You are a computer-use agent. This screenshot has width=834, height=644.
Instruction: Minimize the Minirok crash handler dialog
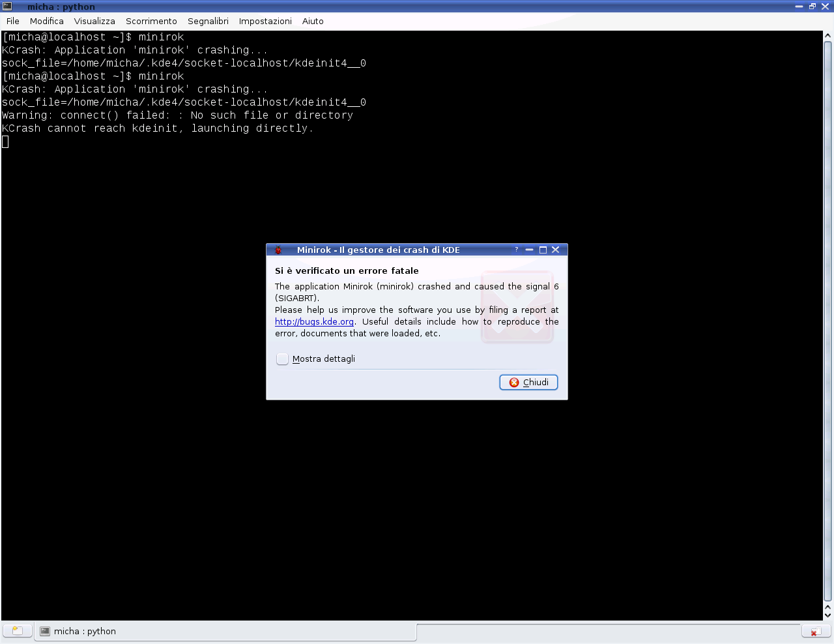tap(529, 250)
